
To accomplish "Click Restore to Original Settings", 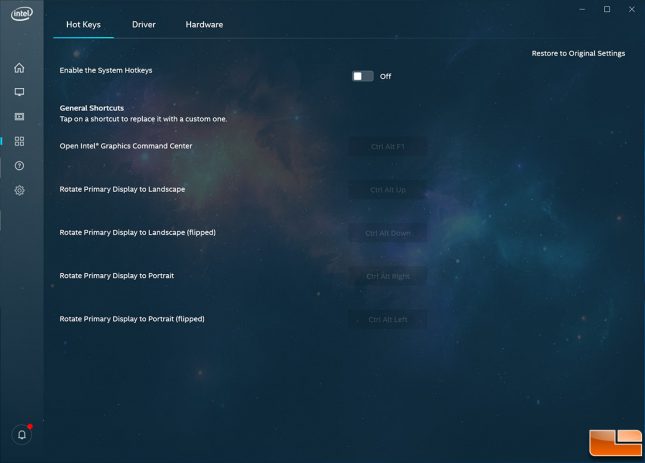I will pyautogui.click(x=578, y=53).
